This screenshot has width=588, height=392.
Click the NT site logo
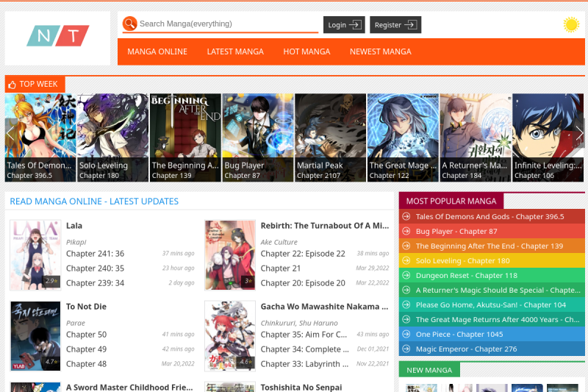click(58, 36)
